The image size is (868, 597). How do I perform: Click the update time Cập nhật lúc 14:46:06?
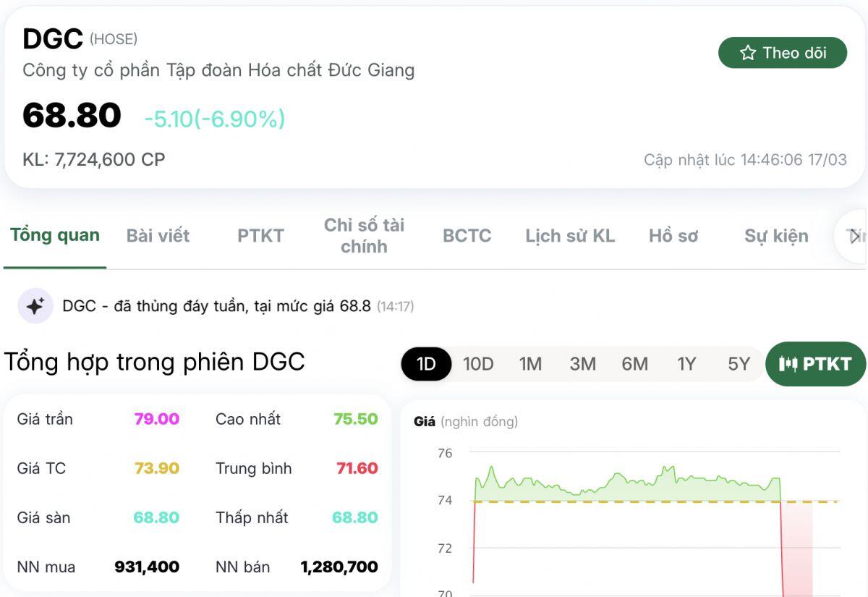(745, 159)
